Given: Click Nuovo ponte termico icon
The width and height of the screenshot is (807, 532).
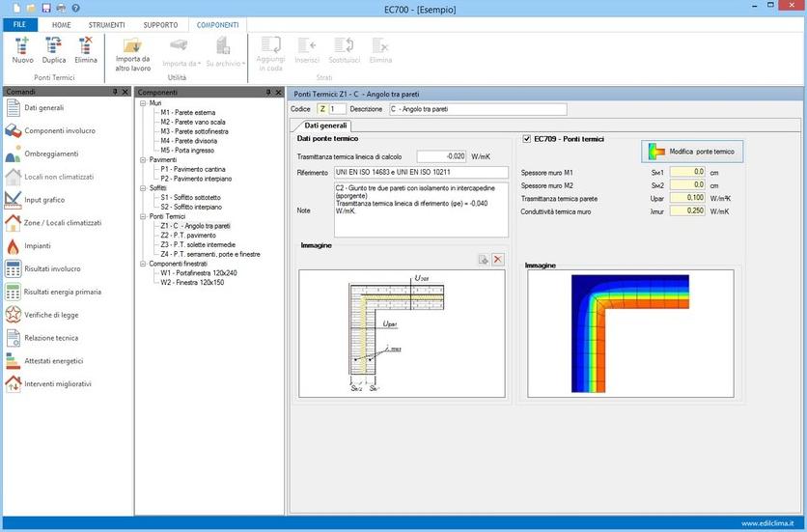Looking at the screenshot, I should click(x=22, y=48).
